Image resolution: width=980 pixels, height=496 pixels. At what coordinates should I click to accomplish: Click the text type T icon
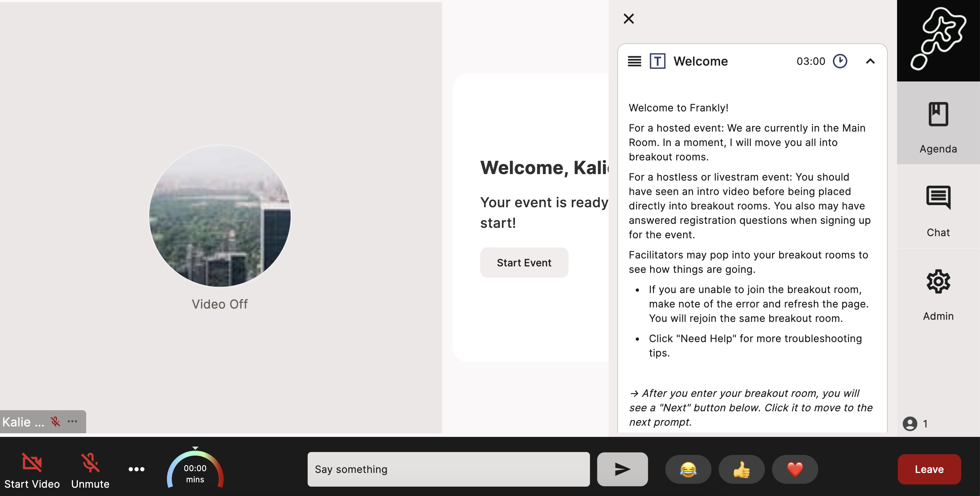657,61
